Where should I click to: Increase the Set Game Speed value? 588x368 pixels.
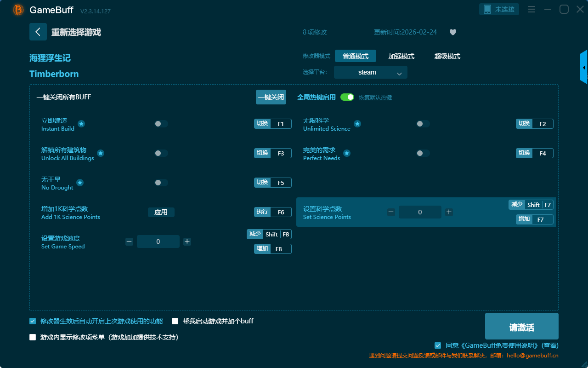coord(187,241)
